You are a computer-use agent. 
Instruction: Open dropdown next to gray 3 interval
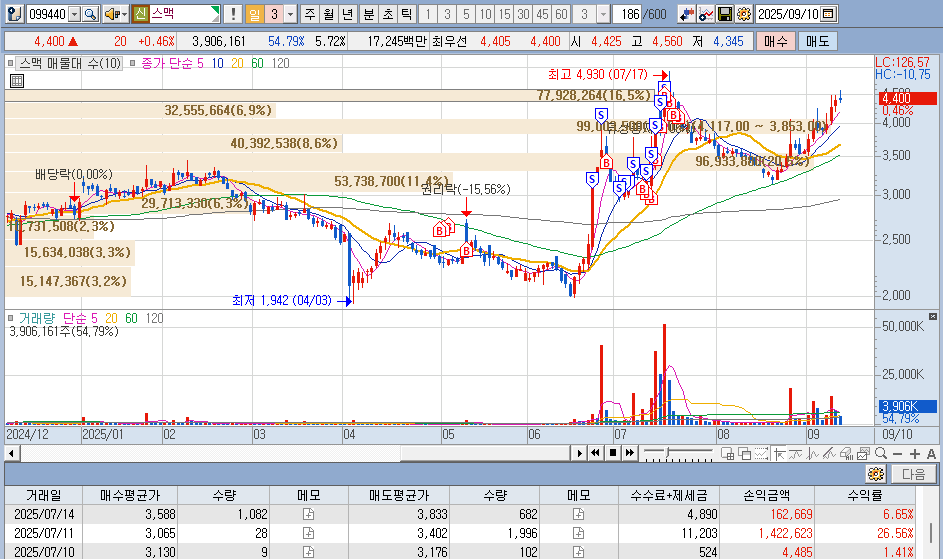[603, 14]
